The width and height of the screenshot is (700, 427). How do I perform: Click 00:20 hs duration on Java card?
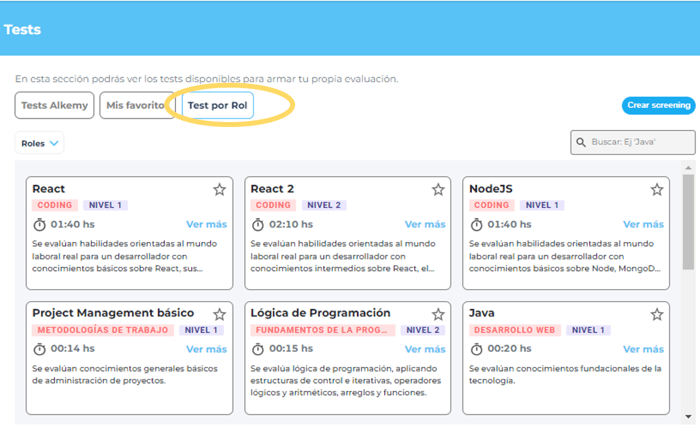point(509,348)
